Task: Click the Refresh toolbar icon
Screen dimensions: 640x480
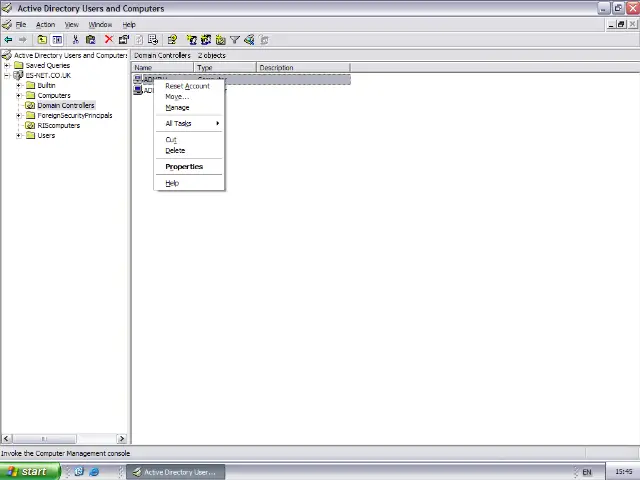Action: pos(139,40)
